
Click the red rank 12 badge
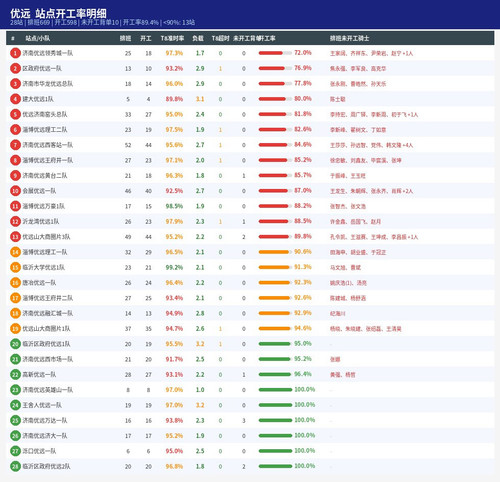point(15,221)
